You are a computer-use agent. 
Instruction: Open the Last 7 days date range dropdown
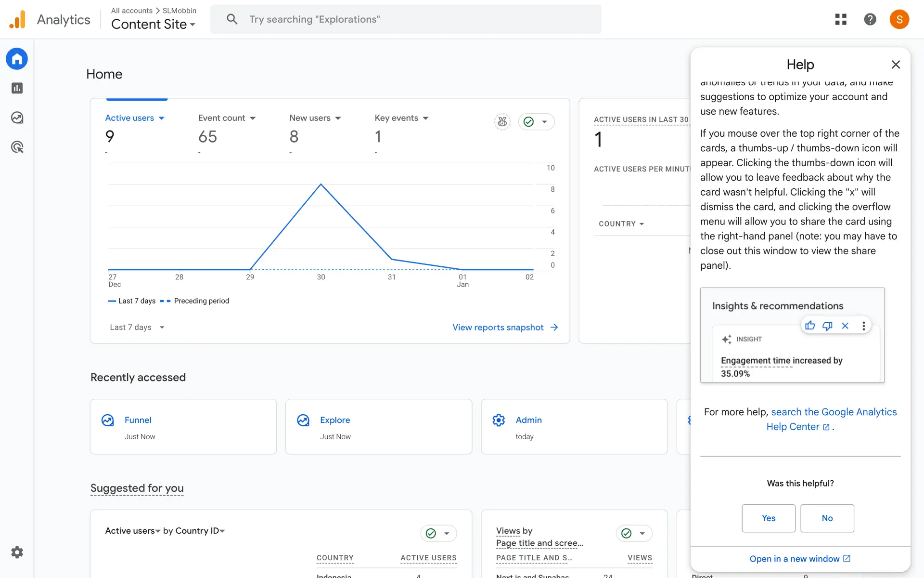pos(137,327)
